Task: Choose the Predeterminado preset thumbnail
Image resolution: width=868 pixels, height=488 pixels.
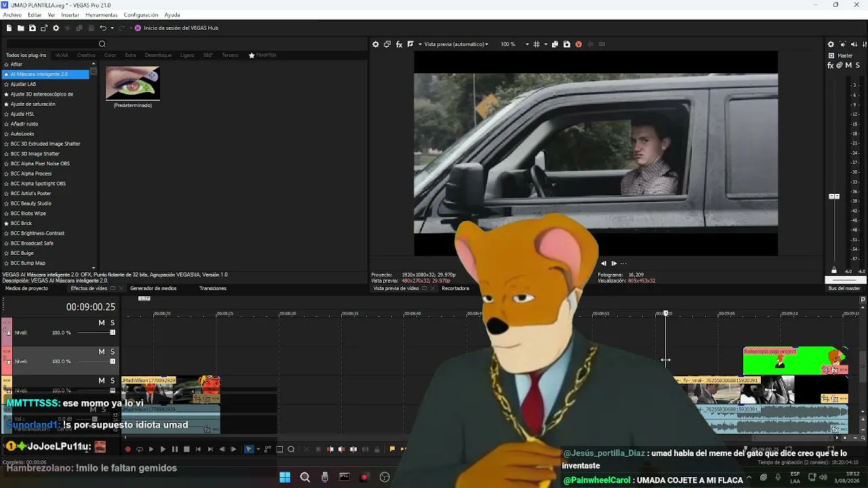Action: [x=133, y=83]
